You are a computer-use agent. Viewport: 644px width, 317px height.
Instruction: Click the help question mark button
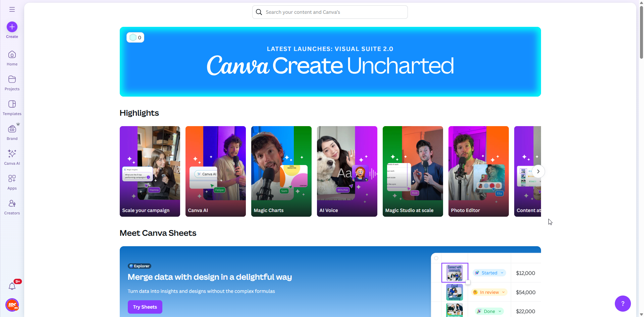click(x=623, y=304)
